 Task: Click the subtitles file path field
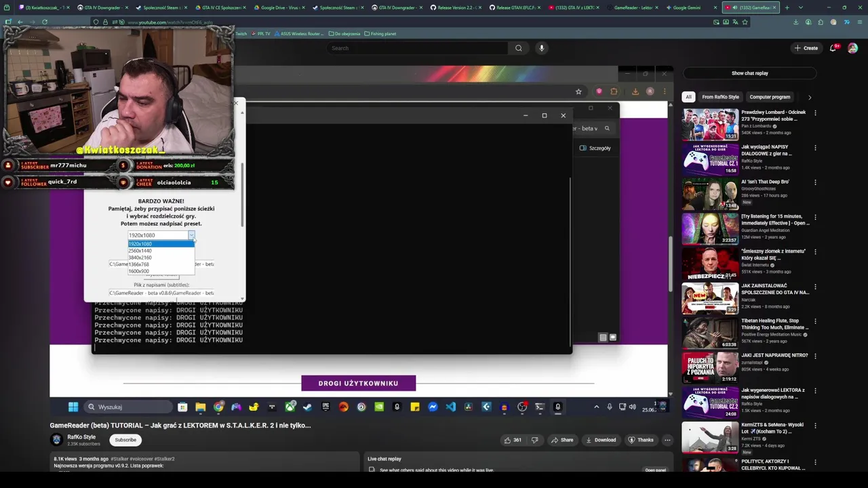pyautogui.click(x=161, y=293)
